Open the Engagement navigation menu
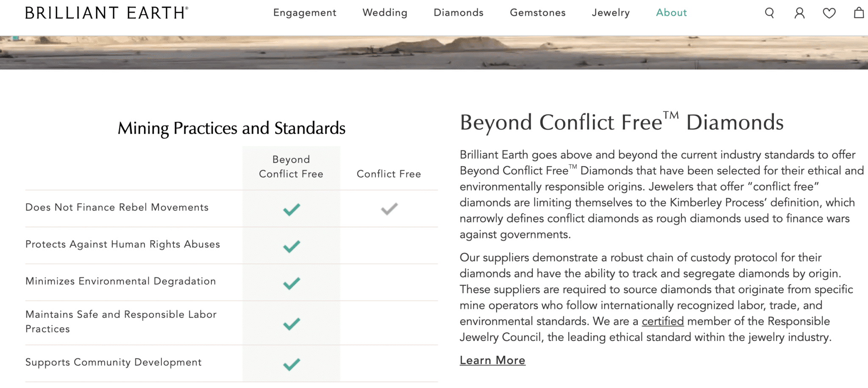This screenshot has width=868, height=388. tap(304, 13)
